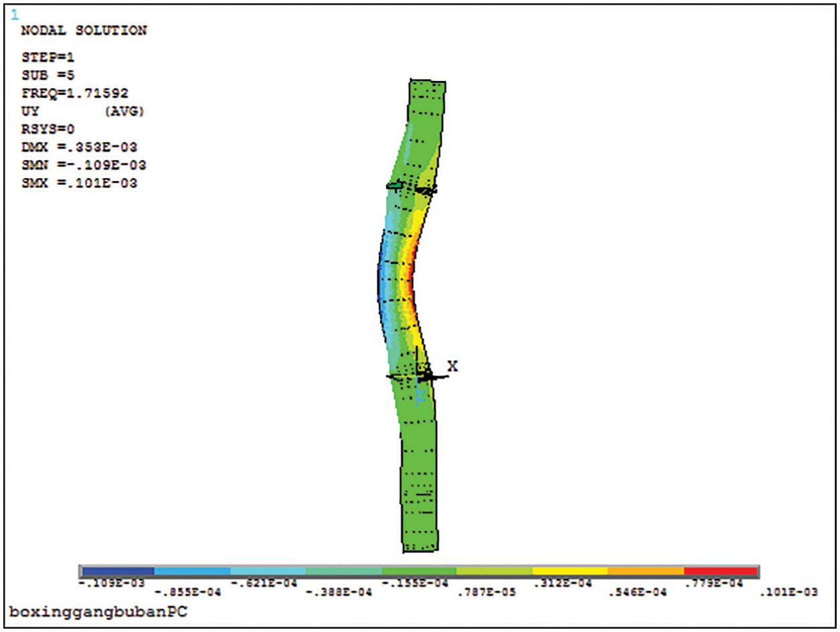Click the top end of the deformed plate

point(427,84)
